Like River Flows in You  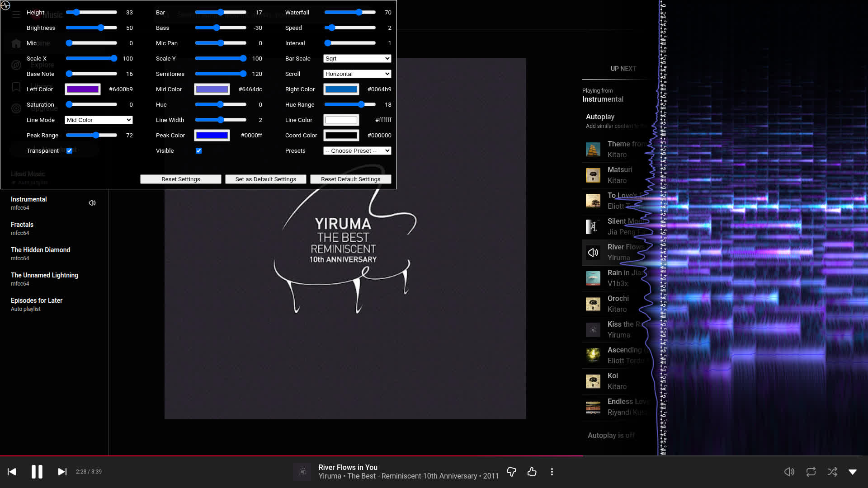pyautogui.click(x=532, y=472)
